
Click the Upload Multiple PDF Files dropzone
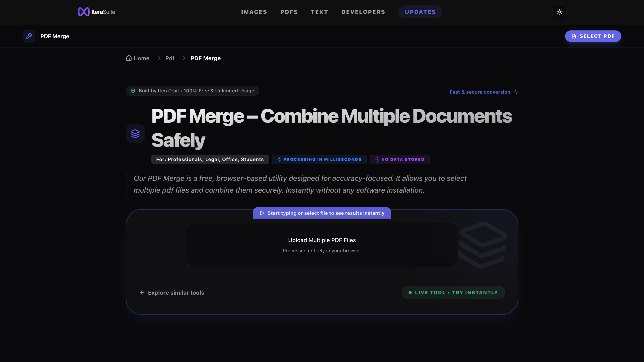click(322, 245)
